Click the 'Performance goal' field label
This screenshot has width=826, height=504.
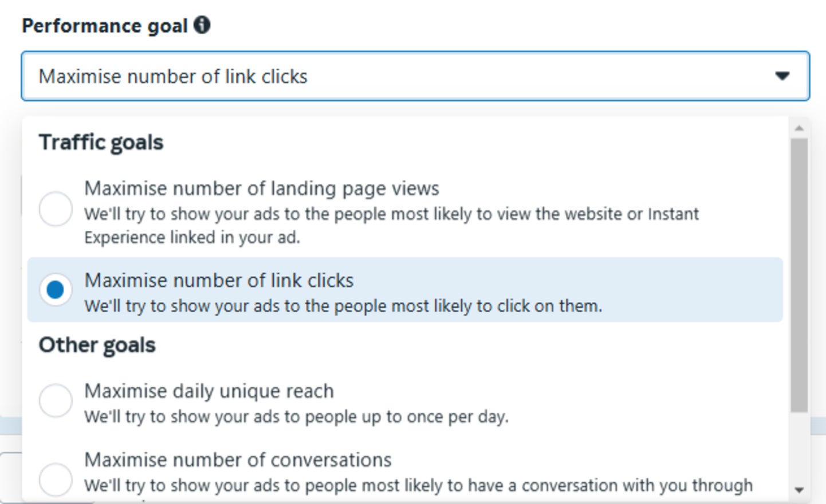[105, 26]
